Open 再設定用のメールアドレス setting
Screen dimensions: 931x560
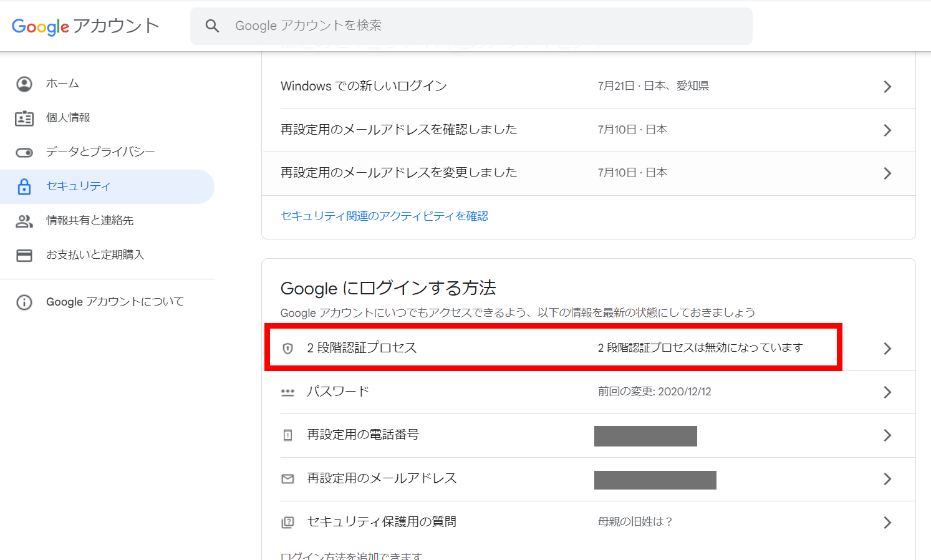point(589,479)
